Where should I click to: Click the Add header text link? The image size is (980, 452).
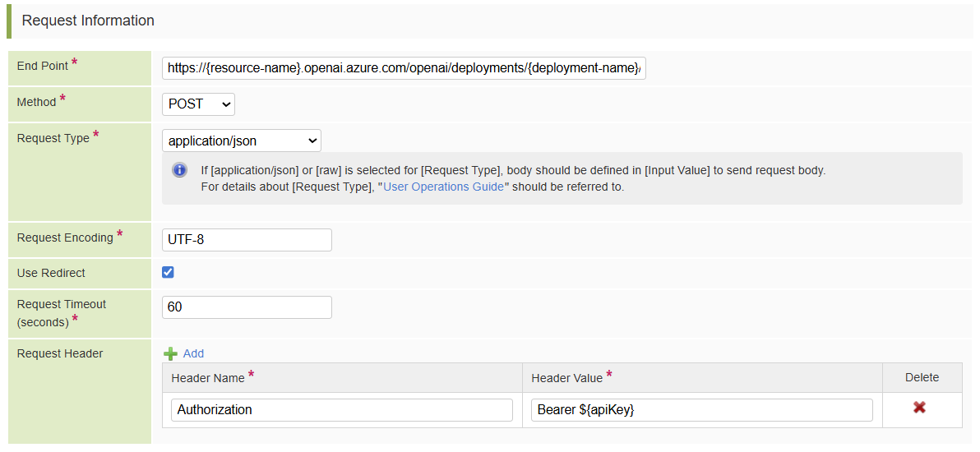[x=193, y=353]
